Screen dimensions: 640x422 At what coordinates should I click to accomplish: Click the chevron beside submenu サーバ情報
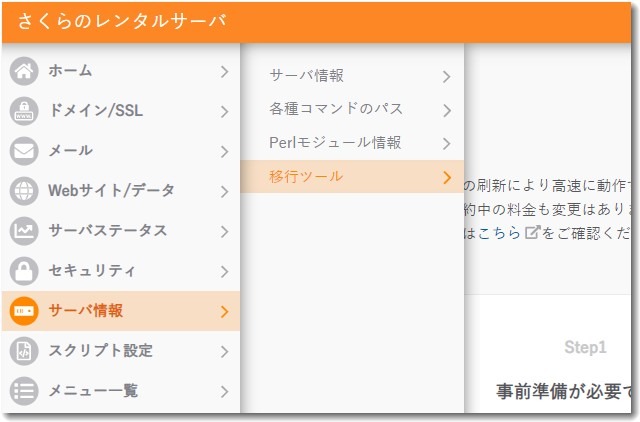[447, 77]
